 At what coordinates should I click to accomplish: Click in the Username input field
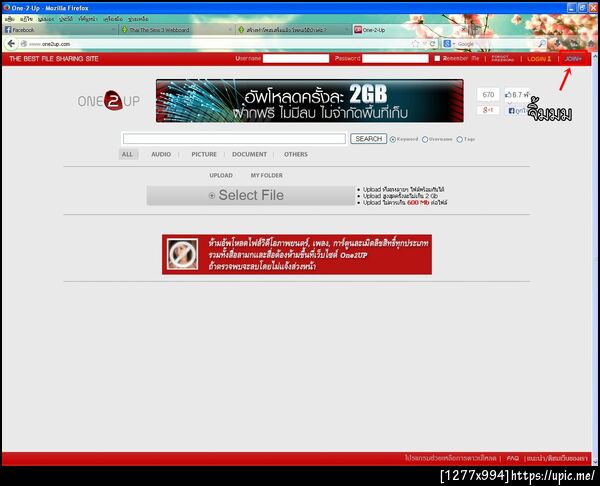click(296, 58)
